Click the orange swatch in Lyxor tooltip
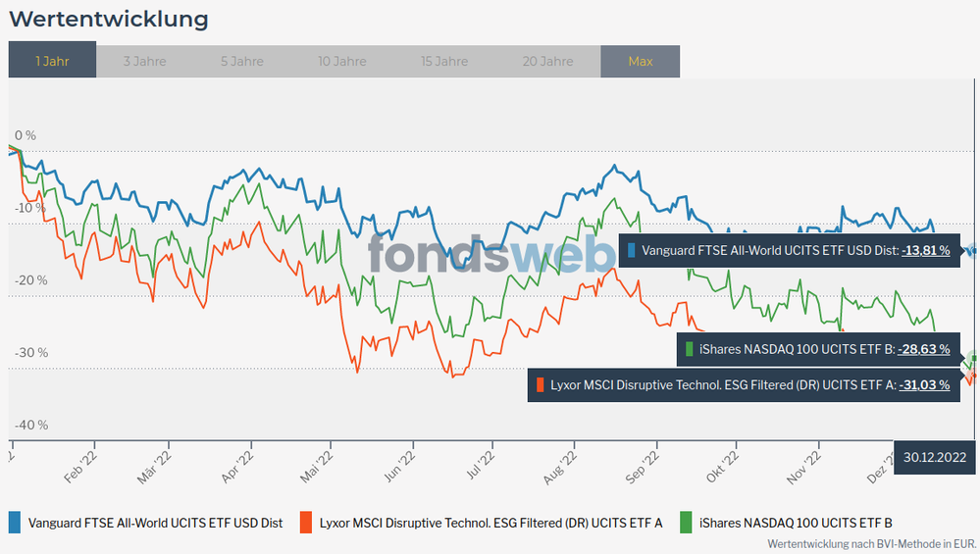The image size is (980, 554). tap(539, 385)
